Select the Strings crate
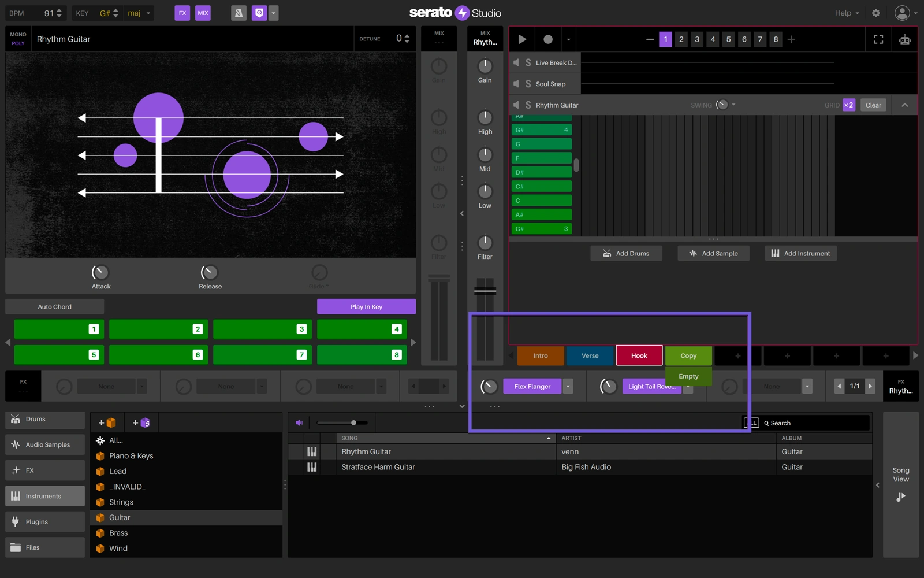Viewport: 924px width, 578px height. click(x=187, y=502)
